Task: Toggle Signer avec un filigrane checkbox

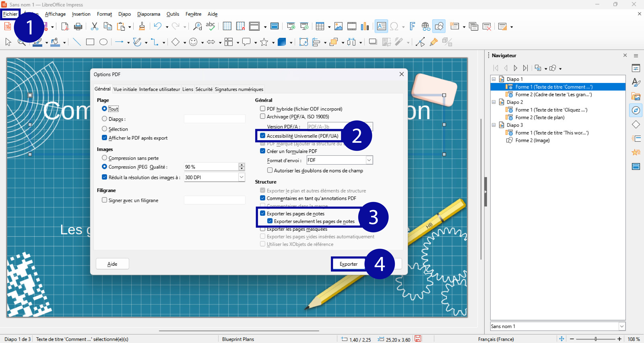Action: coord(104,200)
